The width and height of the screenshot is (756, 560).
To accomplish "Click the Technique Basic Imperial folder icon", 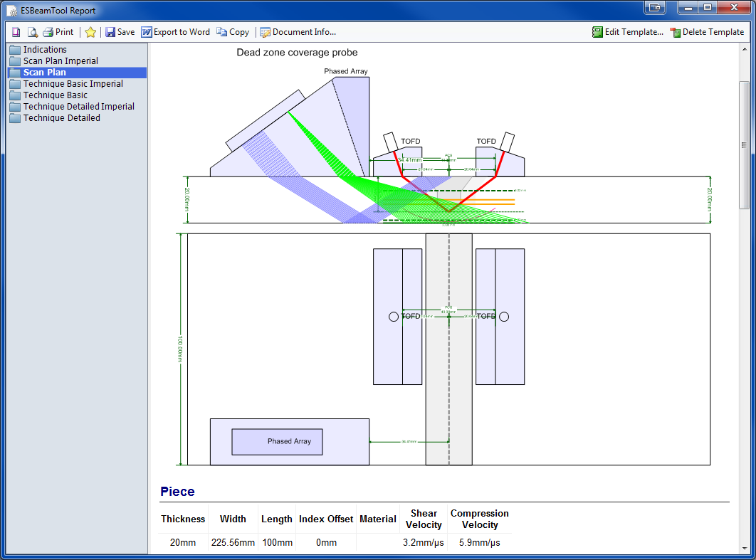I will 15,84.
